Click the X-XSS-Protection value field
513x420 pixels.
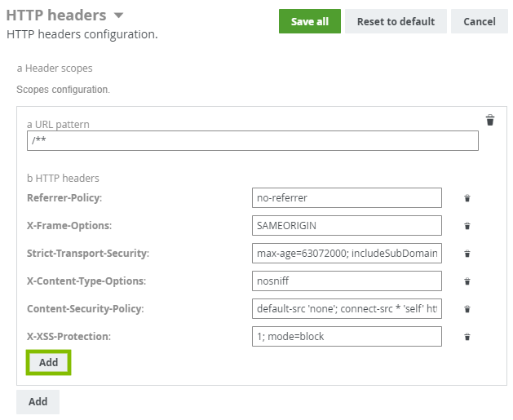[x=347, y=336]
